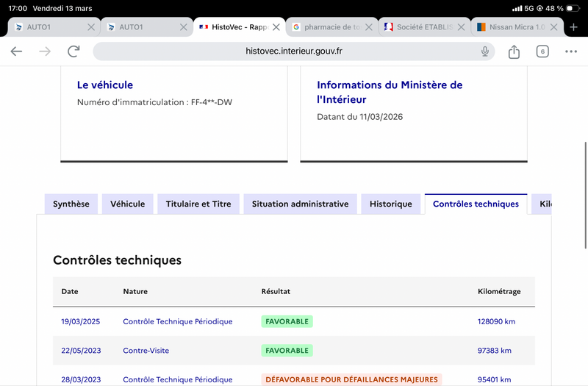Open the Situation administrative tab

tap(300, 204)
